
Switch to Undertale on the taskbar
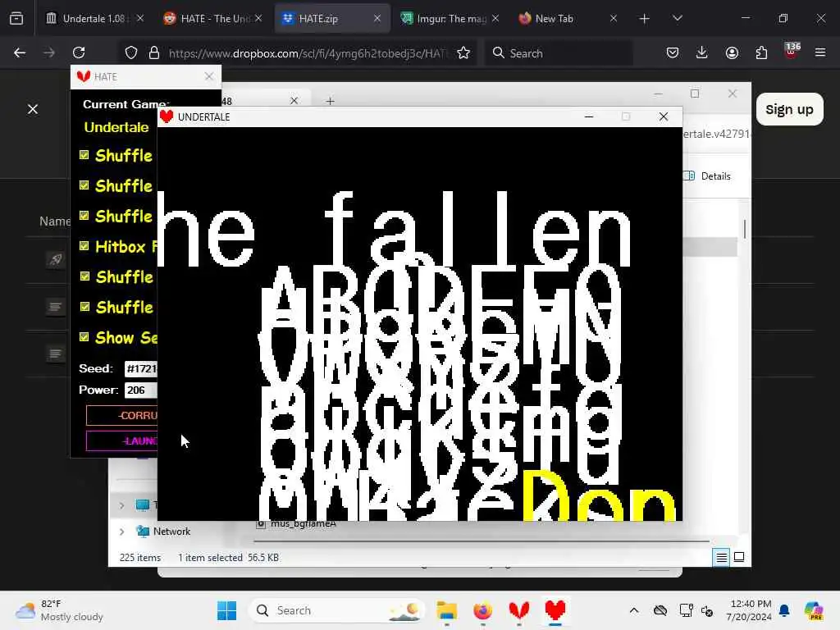[x=555, y=610]
